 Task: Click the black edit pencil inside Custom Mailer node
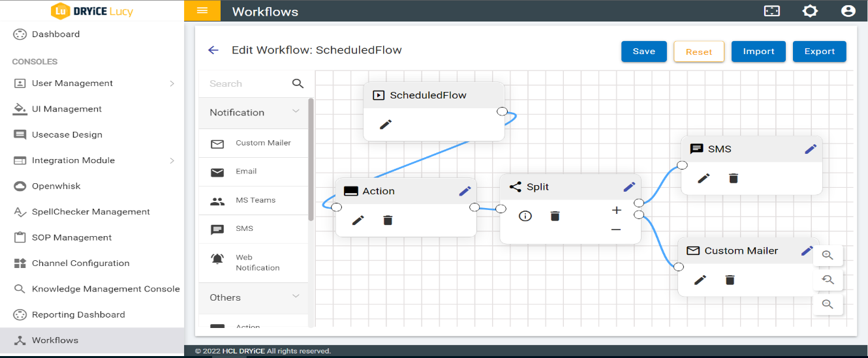700,280
